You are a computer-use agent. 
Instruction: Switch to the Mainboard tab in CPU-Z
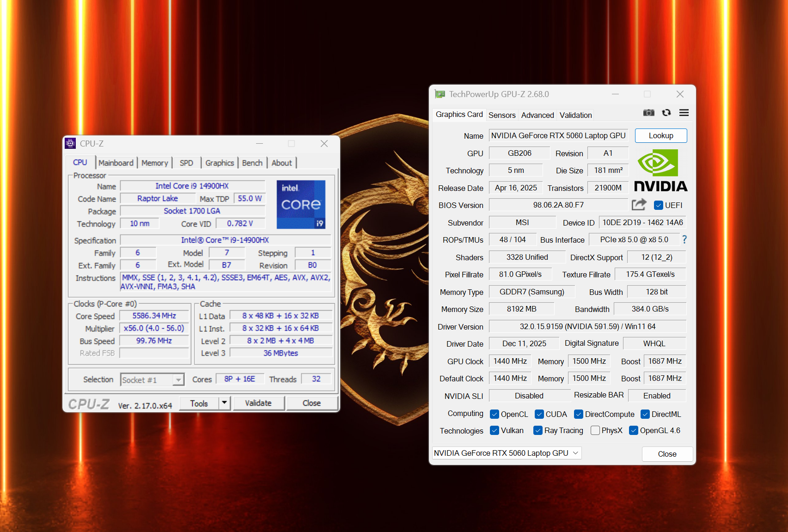(x=116, y=163)
